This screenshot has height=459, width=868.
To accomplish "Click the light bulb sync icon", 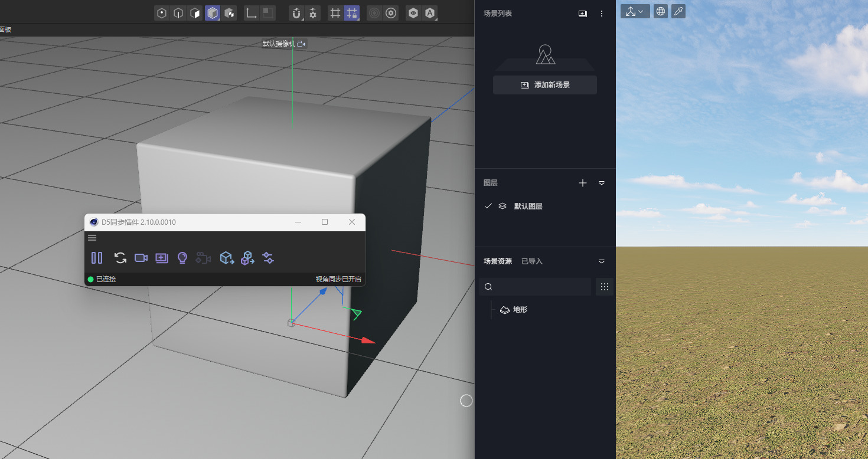I will tap(182, 258).
